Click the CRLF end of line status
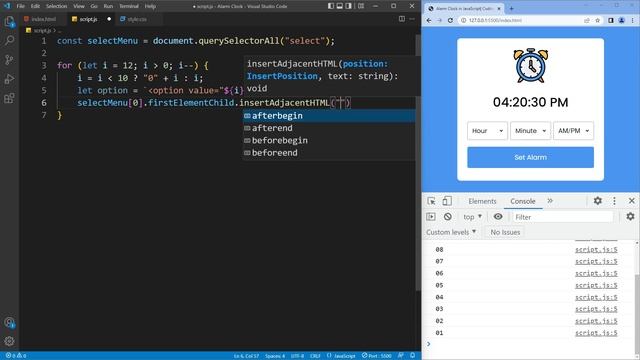This screenshot has height=360, width=640. tap(315, 356)
